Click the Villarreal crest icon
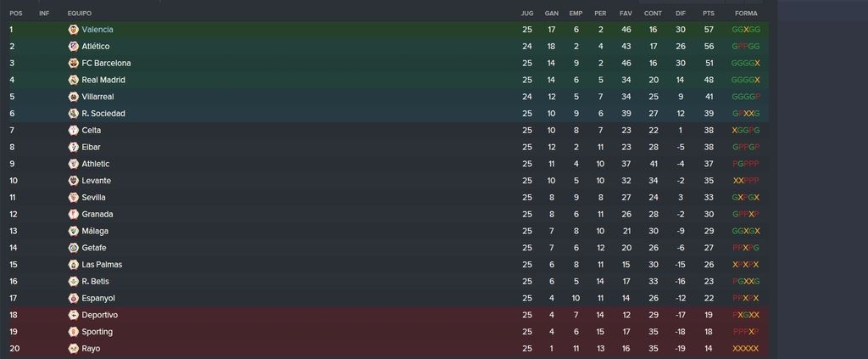Viewport: 868px width, 359px height. tap(73, 97)
